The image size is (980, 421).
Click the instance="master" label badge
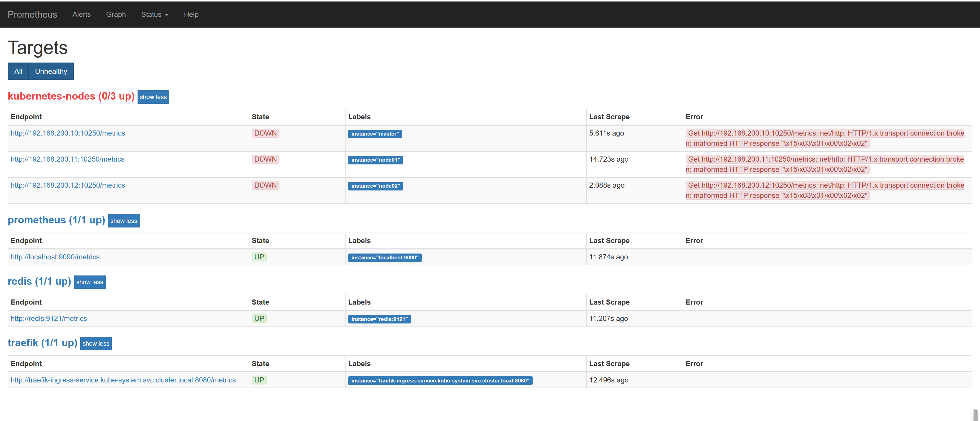point(375,134)
